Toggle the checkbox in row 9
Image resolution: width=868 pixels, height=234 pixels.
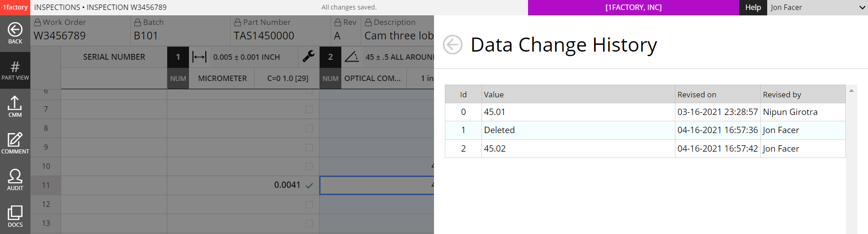[309, 148]
